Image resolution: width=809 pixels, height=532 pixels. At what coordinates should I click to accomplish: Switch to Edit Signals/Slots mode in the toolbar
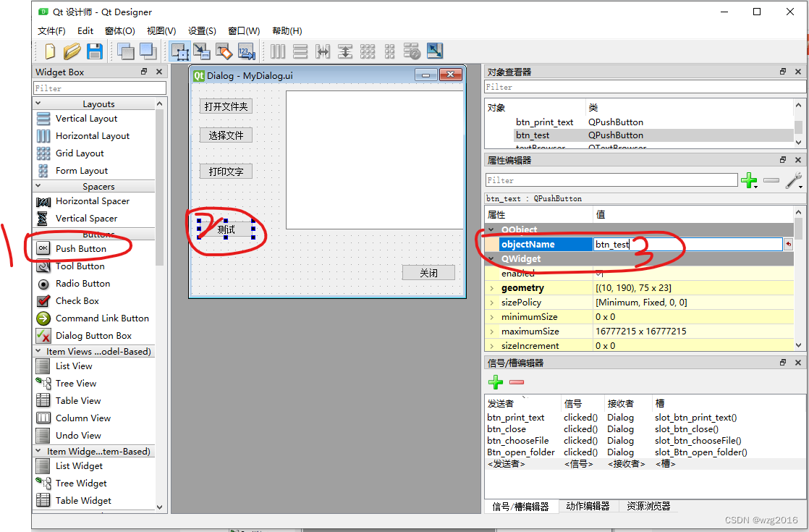point(203,51)
